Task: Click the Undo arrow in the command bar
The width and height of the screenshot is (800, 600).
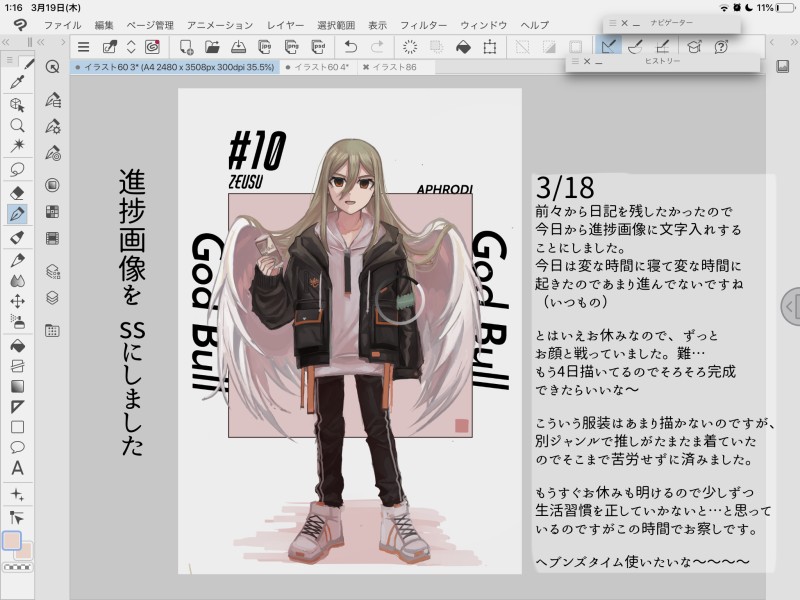Action: [x=350, y=47]
